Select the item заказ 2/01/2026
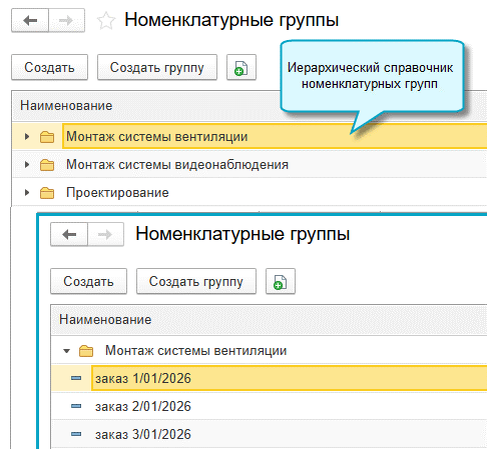 point(143,406)
